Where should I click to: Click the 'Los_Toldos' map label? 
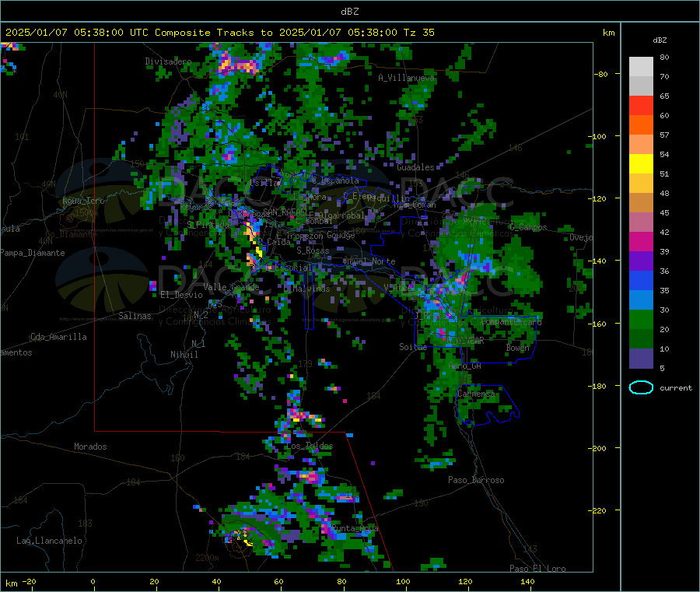310,446
